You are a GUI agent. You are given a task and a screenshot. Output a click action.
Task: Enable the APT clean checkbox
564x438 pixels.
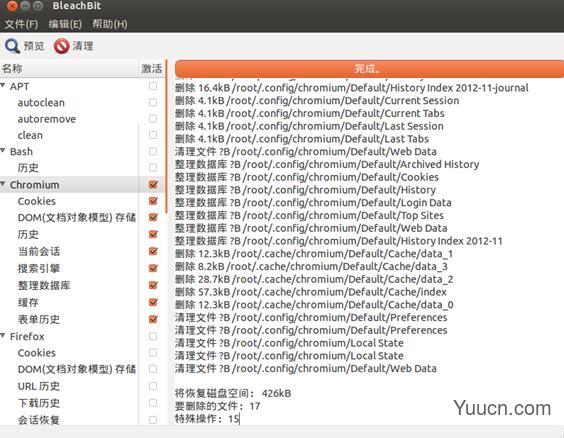click(153, 135)
